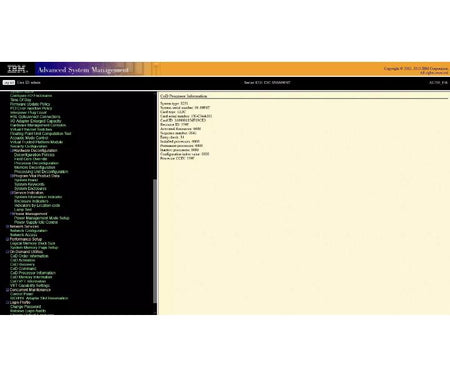Viewport: 450px width, 375px height.
Task: Collapse the Performance Setup section
Action: 8,239
